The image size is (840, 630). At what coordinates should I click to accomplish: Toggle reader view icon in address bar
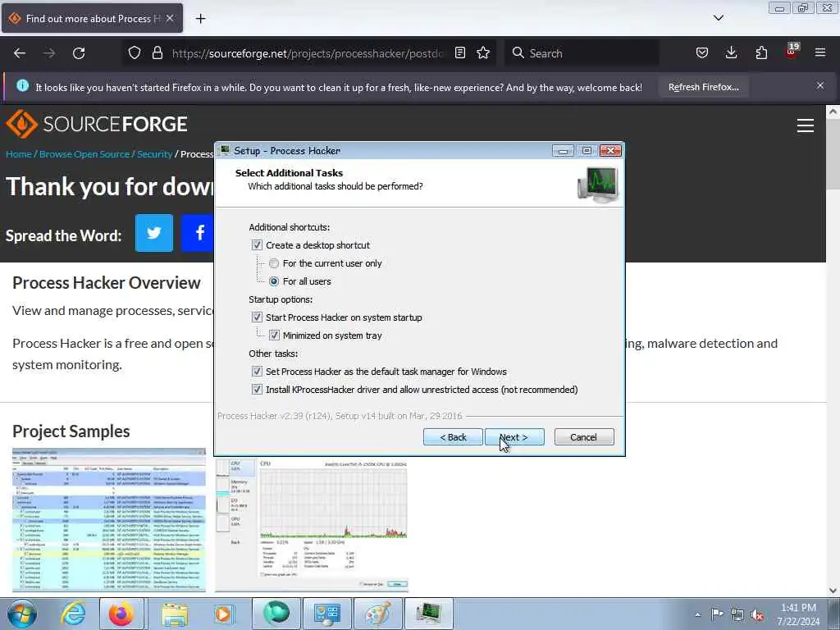click(459, 52)
